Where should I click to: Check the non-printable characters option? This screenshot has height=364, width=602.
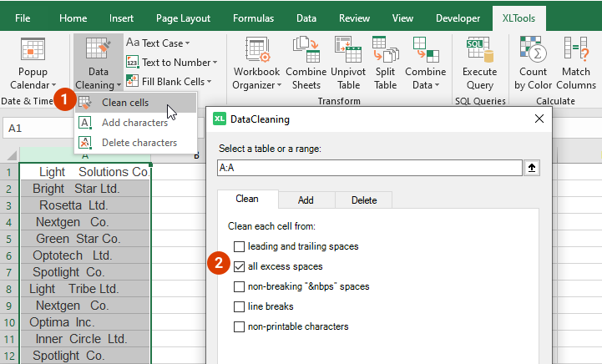tap(240, 326)
